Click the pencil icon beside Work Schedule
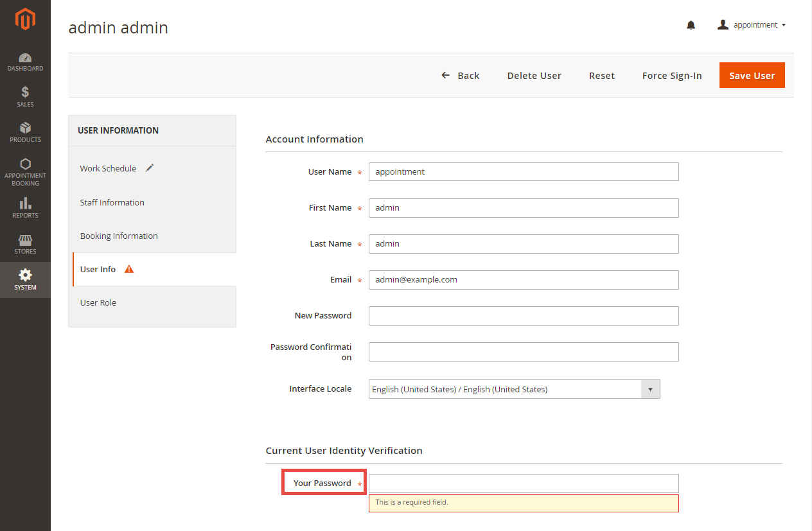Image resolution: width=812 pixels, height=531 pixels. (150, 168)
